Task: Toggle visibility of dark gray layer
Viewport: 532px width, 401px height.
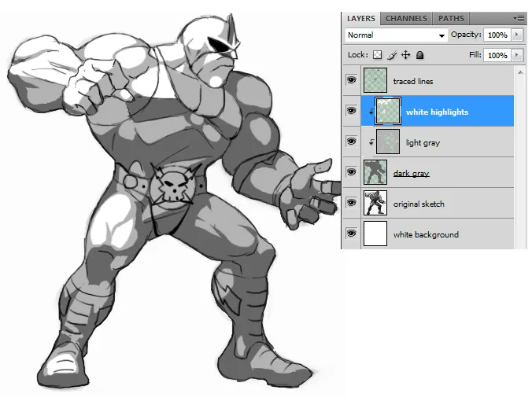Action: 351,172
